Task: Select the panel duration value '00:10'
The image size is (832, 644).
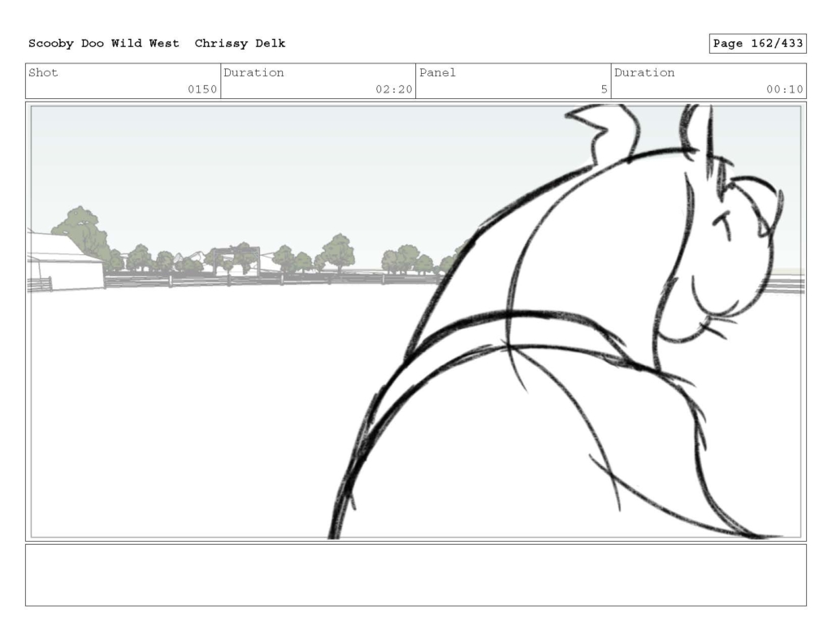Action: coord(784,89)
